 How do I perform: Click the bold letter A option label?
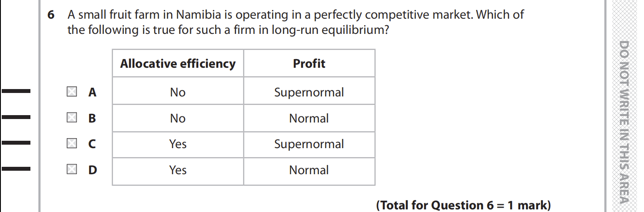[x=92, y=92]
